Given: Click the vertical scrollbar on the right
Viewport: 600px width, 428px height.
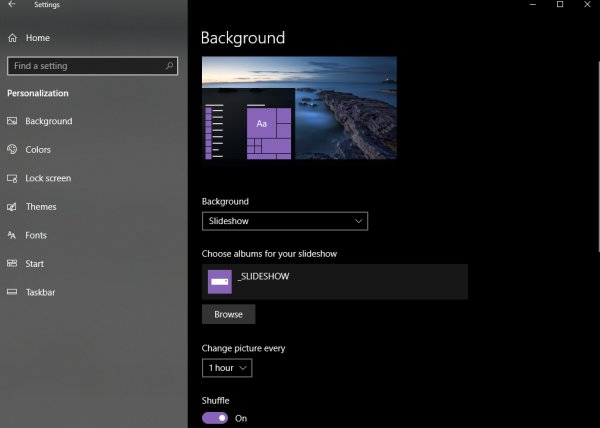Looking at the screenshot, I should tap(598, 157).
